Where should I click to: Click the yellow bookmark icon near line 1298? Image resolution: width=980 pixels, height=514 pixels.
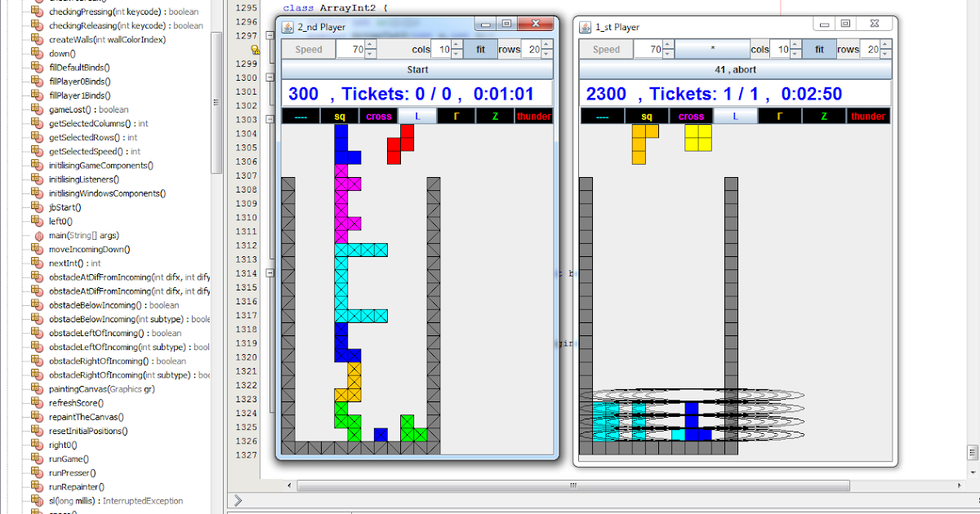point(256,51)
